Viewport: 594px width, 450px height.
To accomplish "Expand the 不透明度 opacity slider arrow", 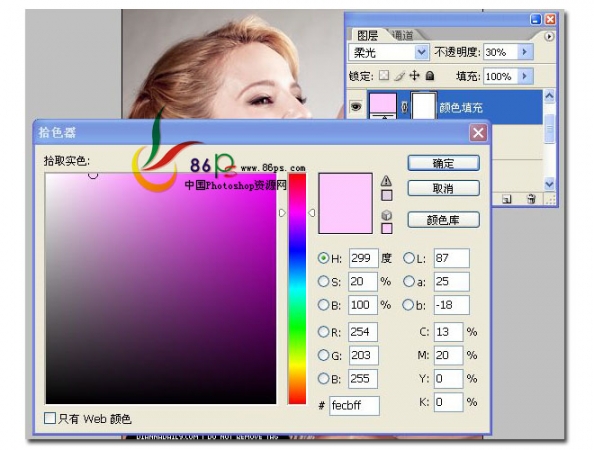I will (x=525, y=52).
